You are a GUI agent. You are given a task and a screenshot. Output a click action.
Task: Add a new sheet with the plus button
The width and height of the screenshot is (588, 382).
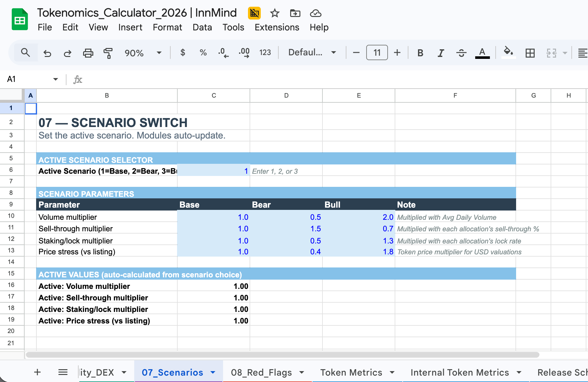pyautogui.click(x=37, y=372)
